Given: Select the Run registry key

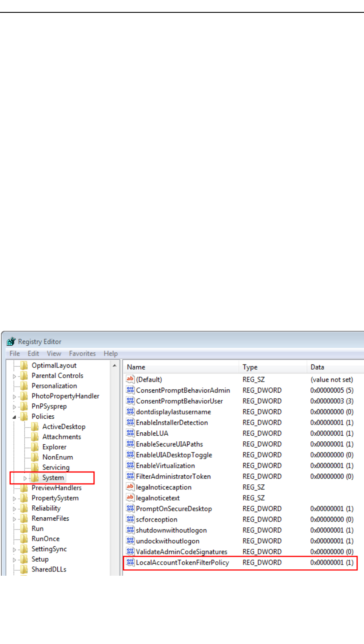Looking at the screenshot, I should pos(38,528).
